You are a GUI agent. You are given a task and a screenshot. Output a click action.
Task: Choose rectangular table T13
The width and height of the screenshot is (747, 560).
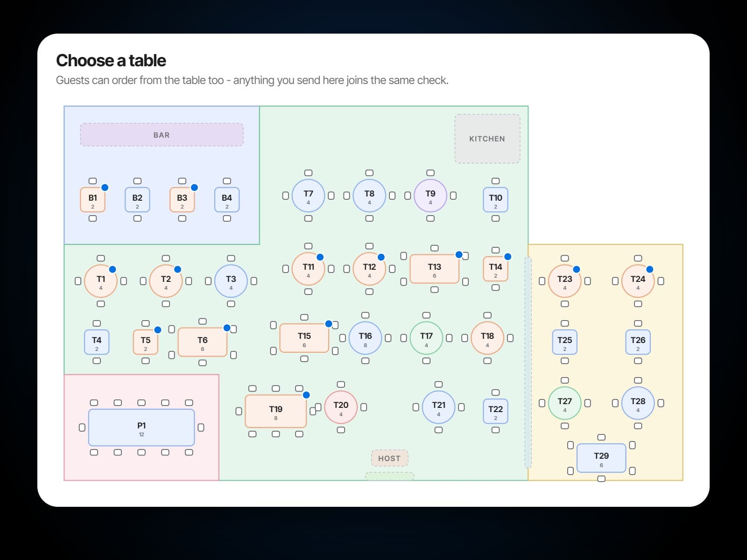tap(434, 269)
